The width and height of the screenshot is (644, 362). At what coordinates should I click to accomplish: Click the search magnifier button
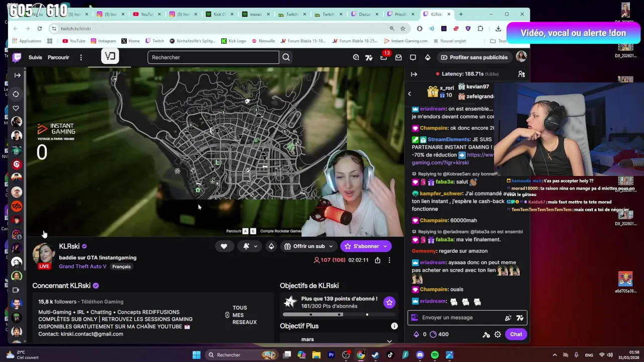pos(286,57)
